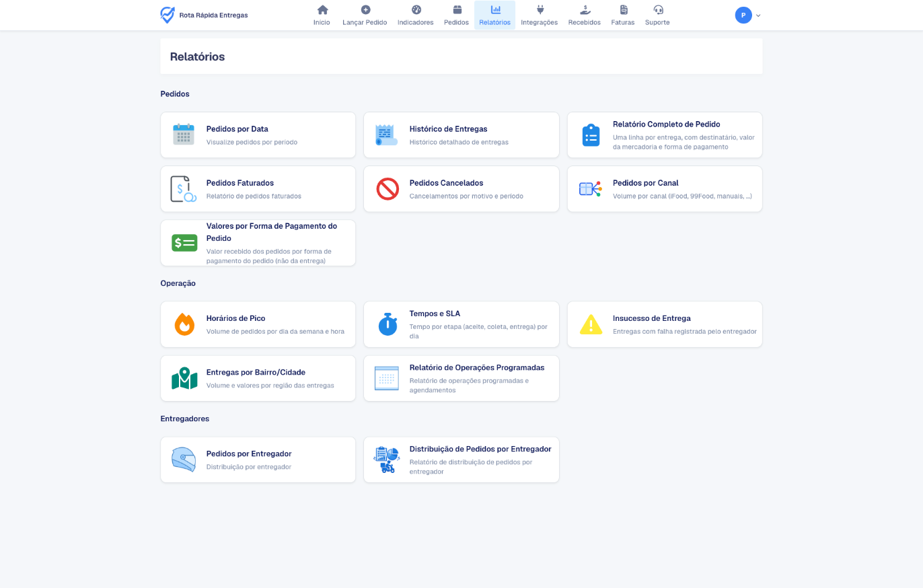Open the Faturas navigation item
This screenshot has height=588, width=923.
point(623,15)
